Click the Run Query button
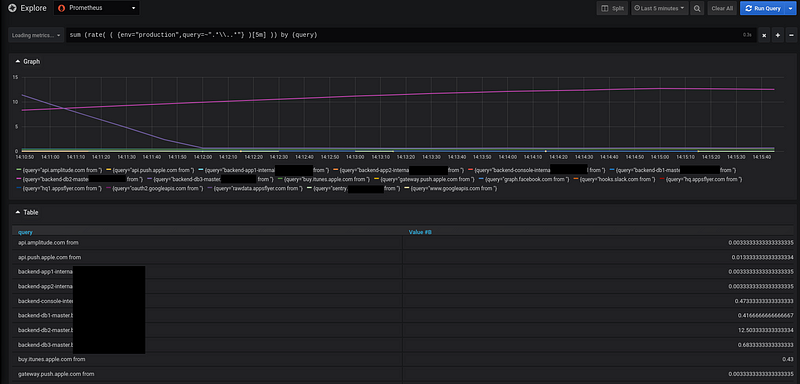This screenshot has height=384, width=800. click(x=763, y=8)
